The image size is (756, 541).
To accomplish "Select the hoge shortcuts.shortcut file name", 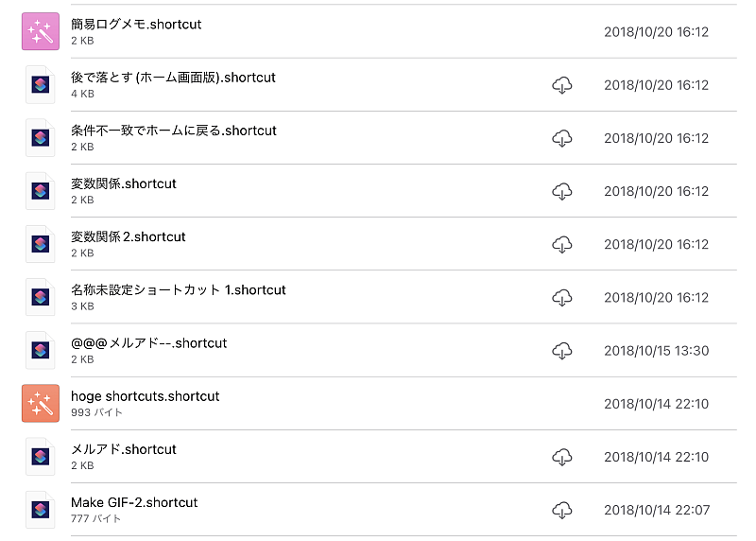I will tap(146, 396).
